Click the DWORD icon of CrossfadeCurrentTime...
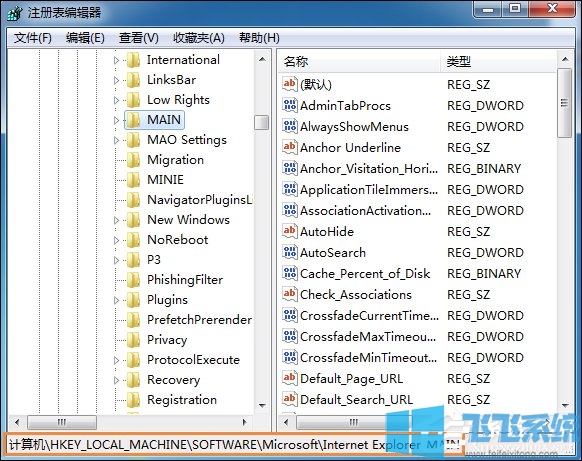The image size is (582, 461). (x=290, y=315)
